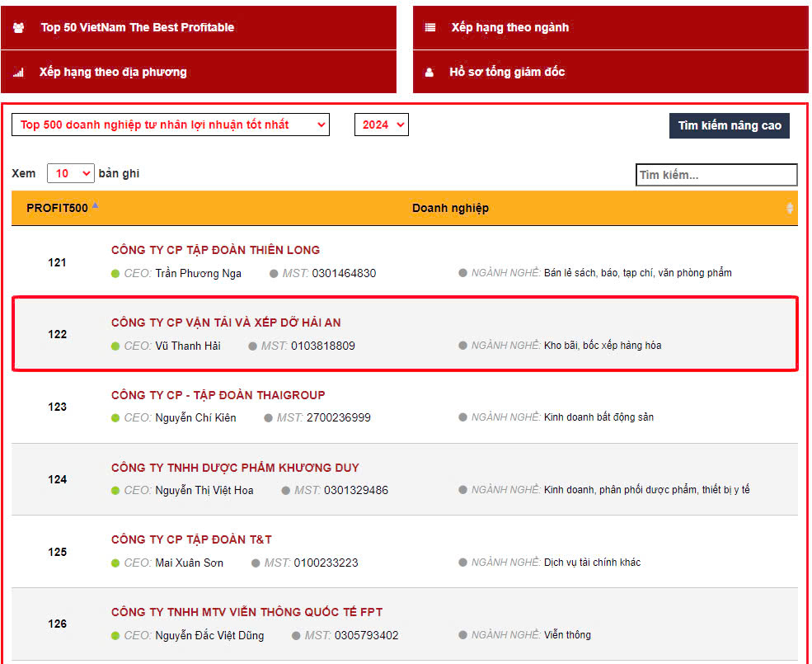The image size is (812, 664).
Task: Open Xếp hạng theo ngành menu item
Action: 611,27
